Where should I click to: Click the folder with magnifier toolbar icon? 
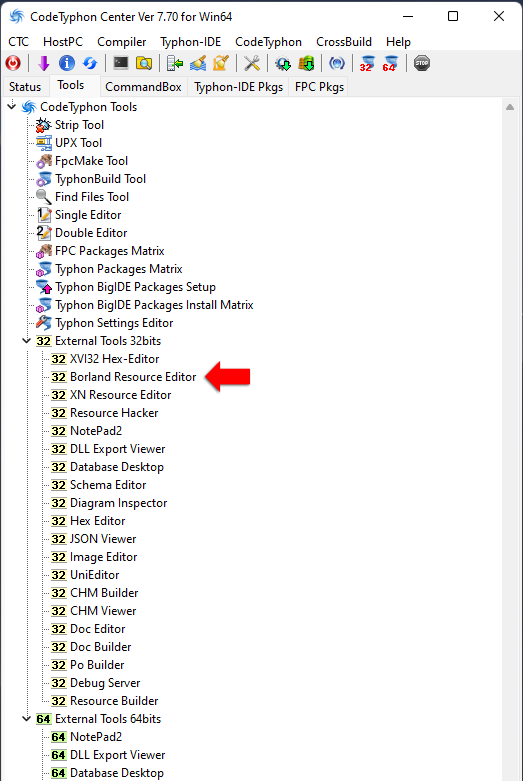(144, 63)
